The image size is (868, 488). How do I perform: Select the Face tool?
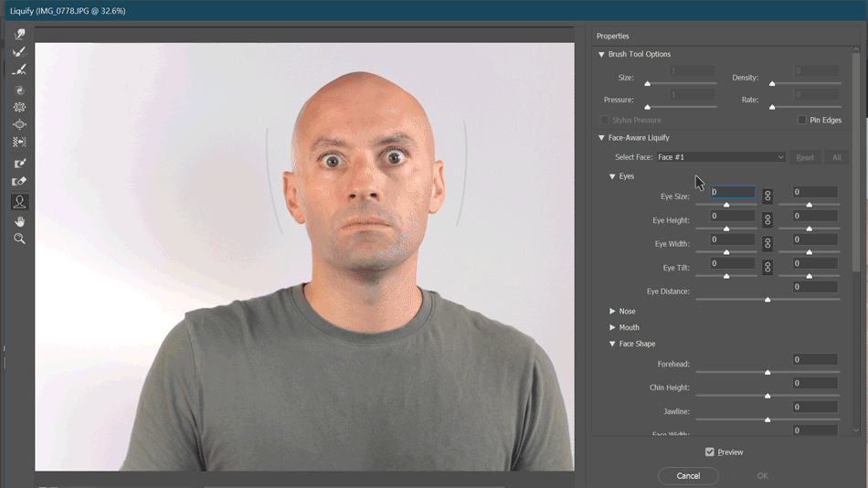tap(19, 202)
